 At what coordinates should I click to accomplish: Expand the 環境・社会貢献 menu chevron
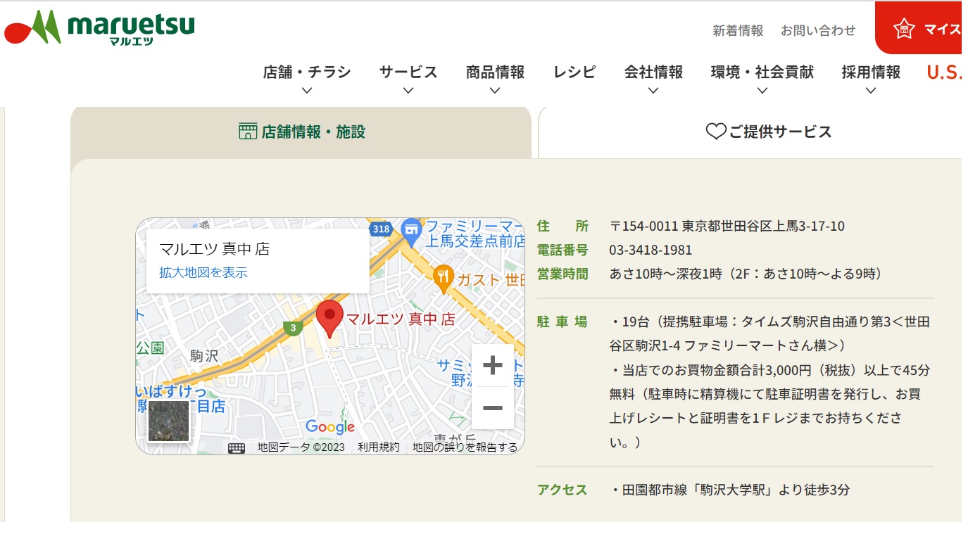point(762,90)
